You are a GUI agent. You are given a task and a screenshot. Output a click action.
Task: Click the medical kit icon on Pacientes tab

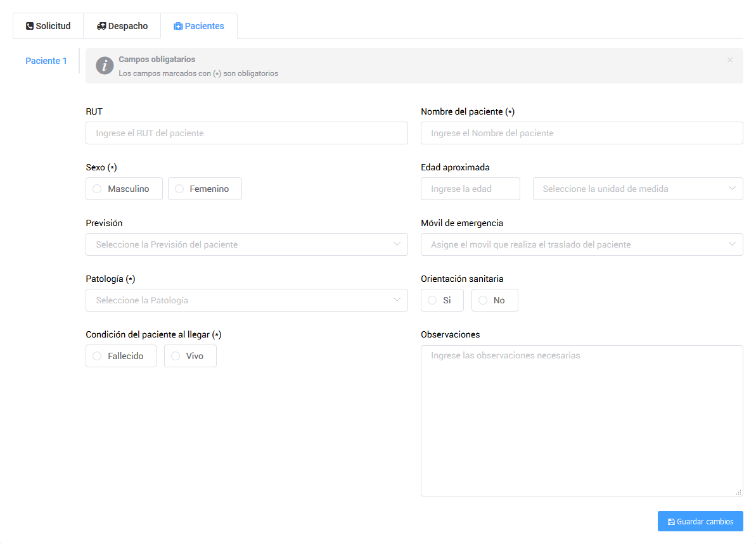[178, 27]
